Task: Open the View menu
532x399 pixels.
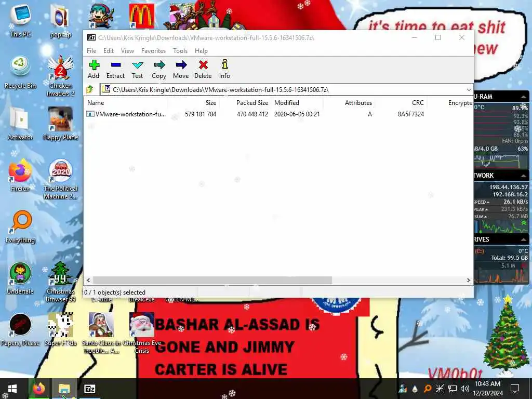Action: [x=128, y=51]
